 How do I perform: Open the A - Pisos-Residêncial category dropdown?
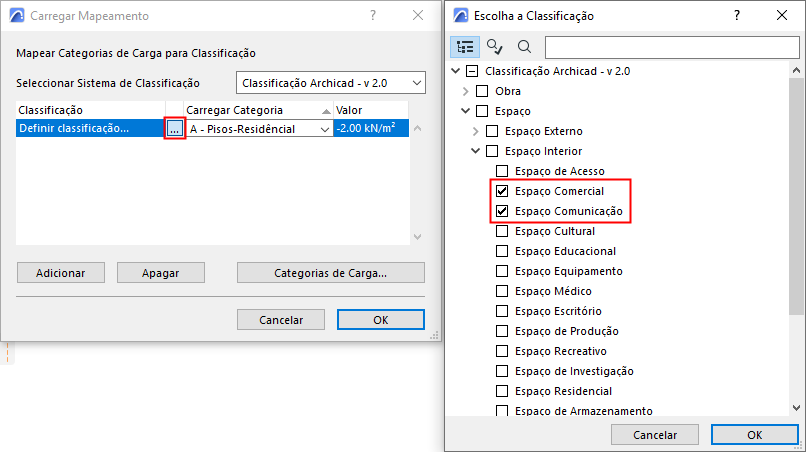point(259,129)
